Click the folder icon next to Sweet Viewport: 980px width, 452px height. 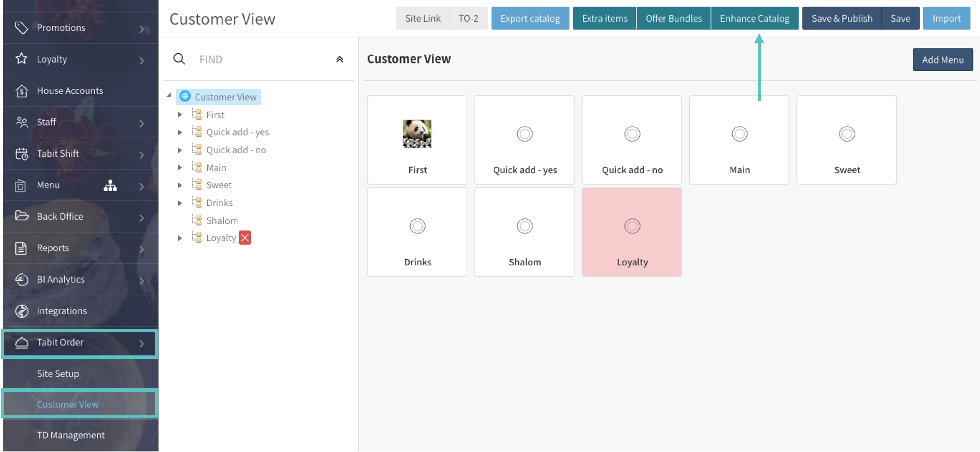pos(197,185)
